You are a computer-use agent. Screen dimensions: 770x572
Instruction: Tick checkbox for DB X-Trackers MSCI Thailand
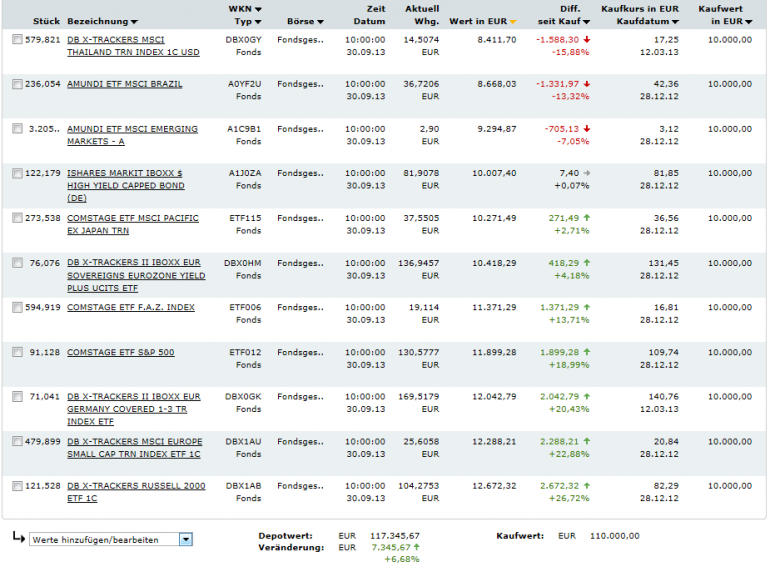pos(17,40)
